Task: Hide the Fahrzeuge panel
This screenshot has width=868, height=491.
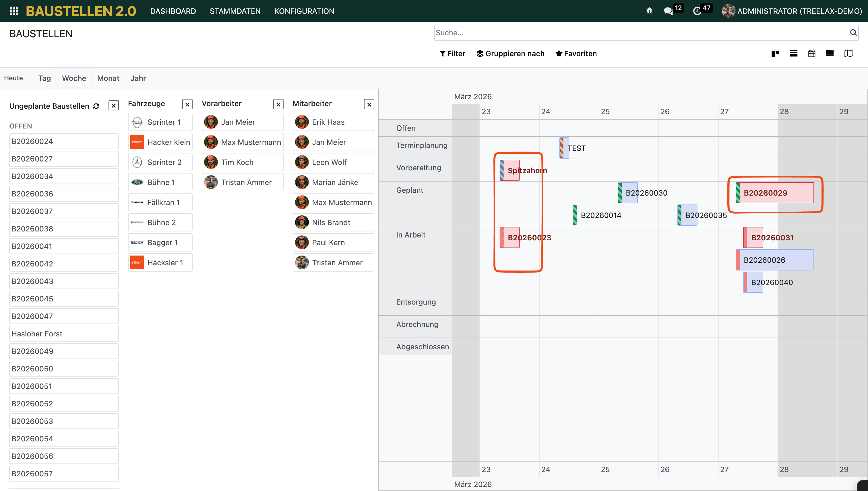Action: pos(187,104)
